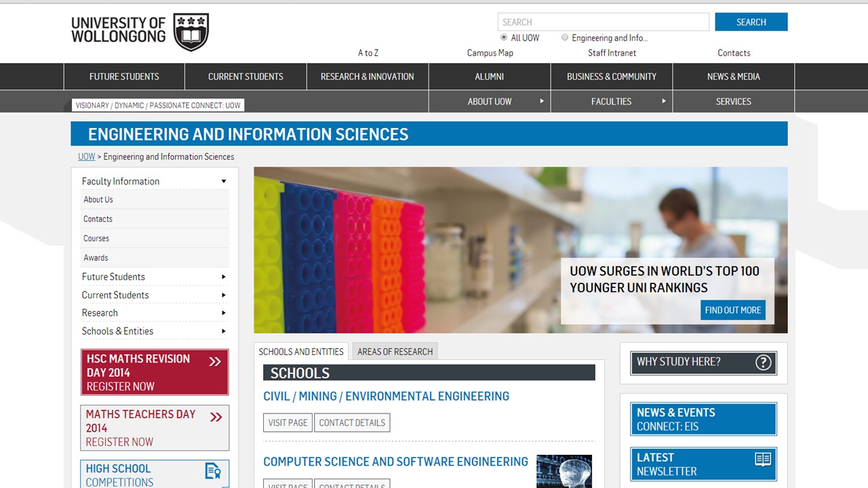Image resolution: width=868 pixels, height=488 pixels.
Task: Click the UOW breadcrumb link
Action: [x=86, y=157]
